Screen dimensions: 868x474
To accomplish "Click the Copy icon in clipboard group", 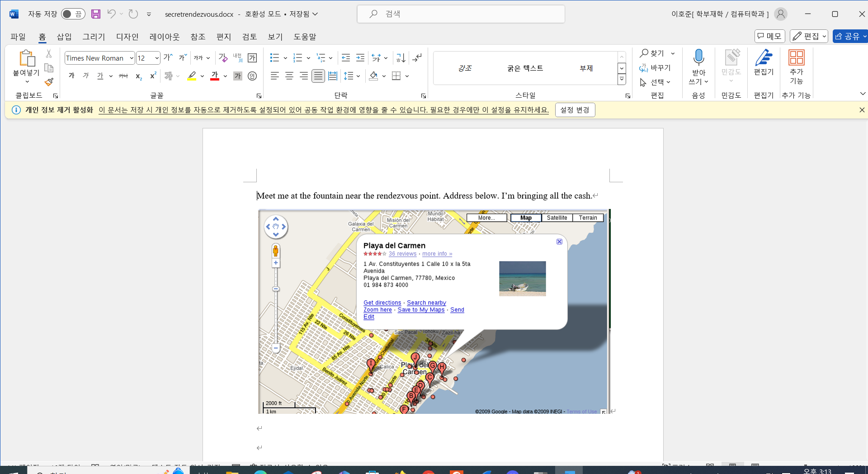I will click(49, 68).
